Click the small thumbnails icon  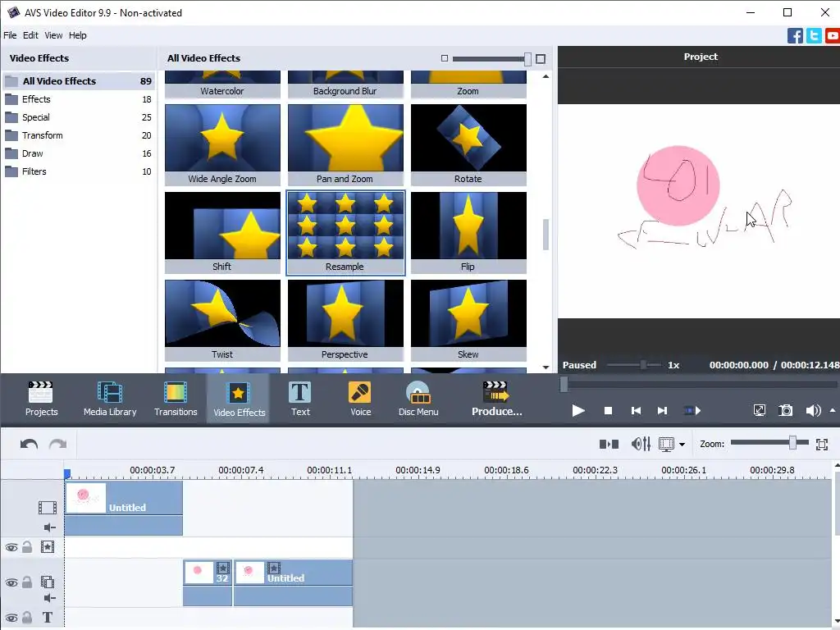coord(444,58)
